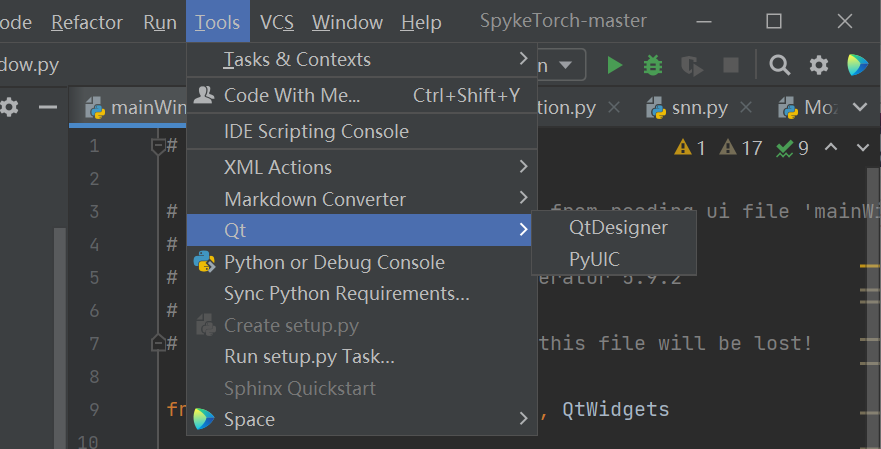
Task: Switch to the Moz tab
Action: pyautogui.click(x=808, y=107)
